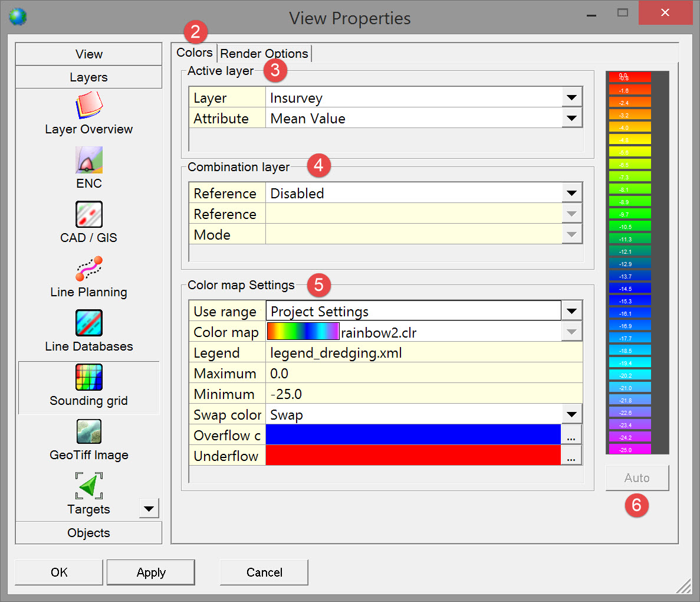The width and height of the screenshot is (700, 602).
Task: Click the red Underflow color swatch
Action: [x=413, y=456]
